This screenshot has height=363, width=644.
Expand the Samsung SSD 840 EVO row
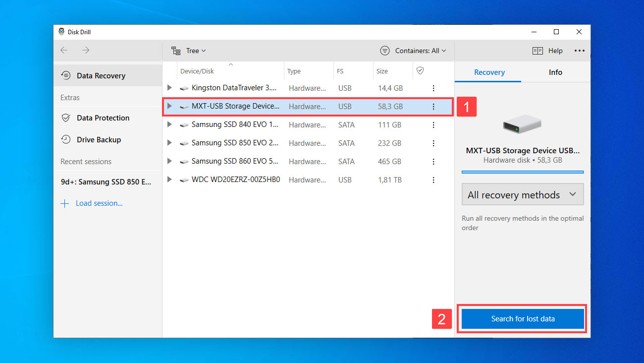[169, 124]
